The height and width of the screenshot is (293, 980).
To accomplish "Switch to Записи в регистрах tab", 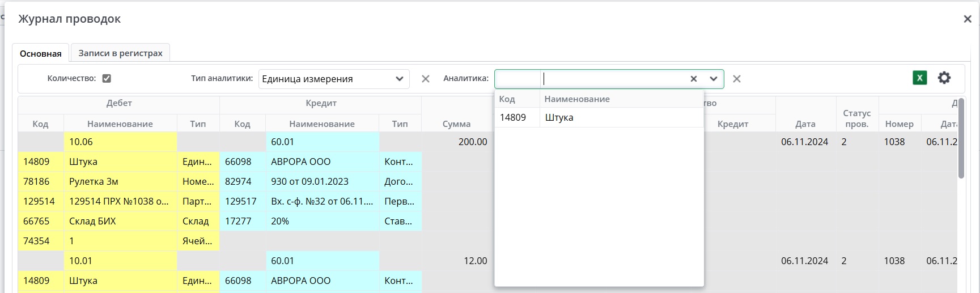I will (x=120, y=53).
